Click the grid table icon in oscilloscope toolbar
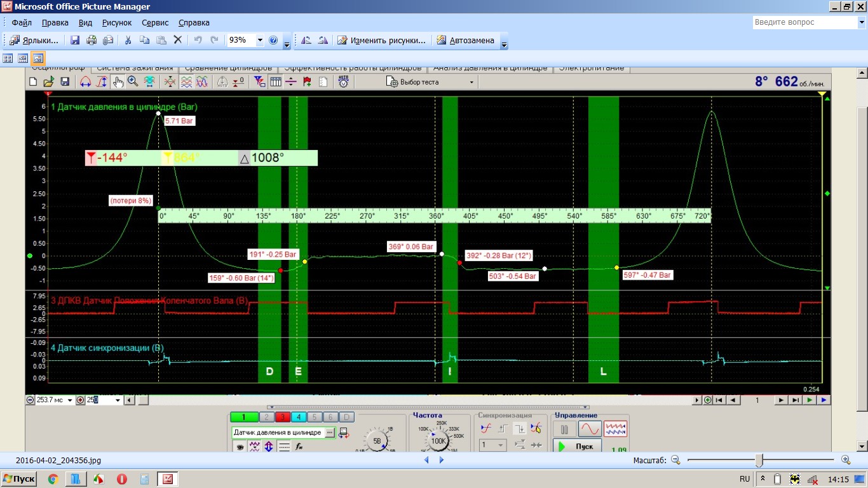The image size is (868, 488). click(x=276, y=82)
